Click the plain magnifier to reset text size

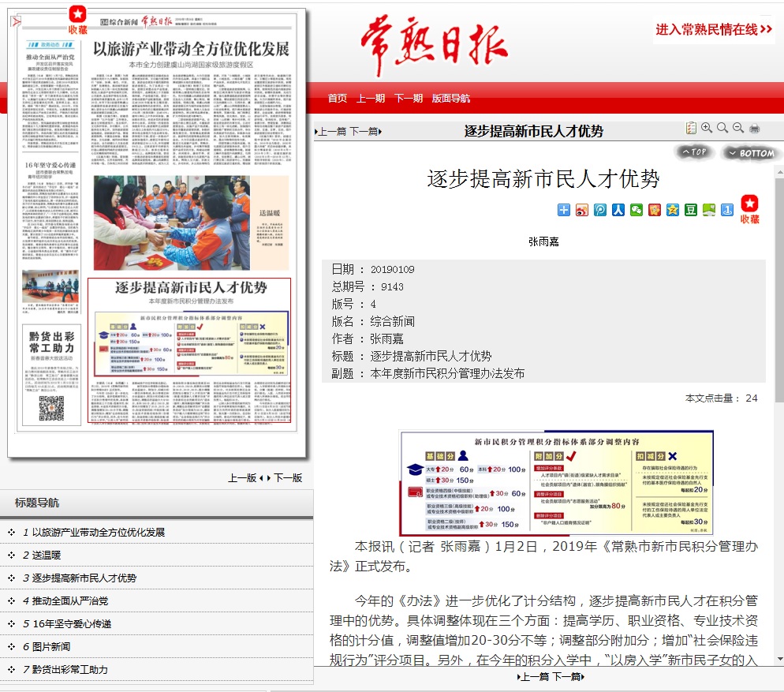pos(722,128)
